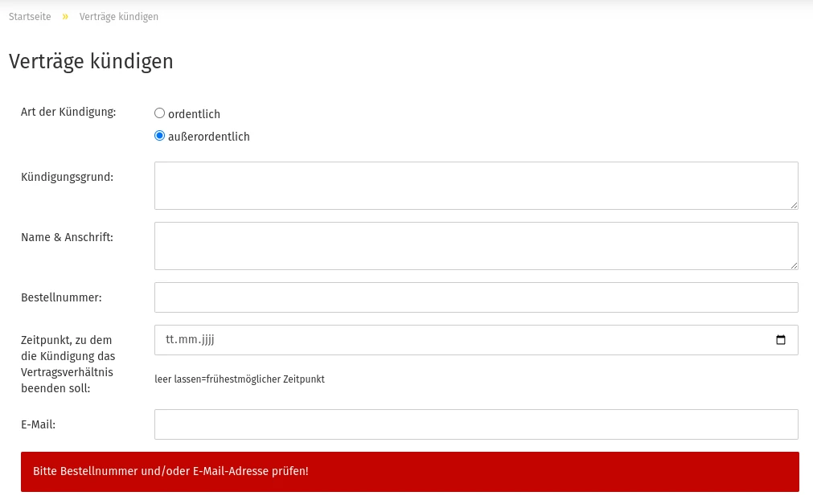The width and height of the screenshot is (813, 504).
Task: Click the 'leer lassen=frühestmöglicher Zeitpunkt' hint text
Action: (x=240, y=379)
